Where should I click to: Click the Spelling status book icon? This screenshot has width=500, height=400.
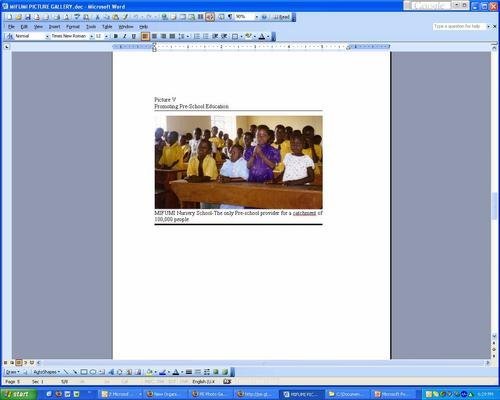coord(227,381)
